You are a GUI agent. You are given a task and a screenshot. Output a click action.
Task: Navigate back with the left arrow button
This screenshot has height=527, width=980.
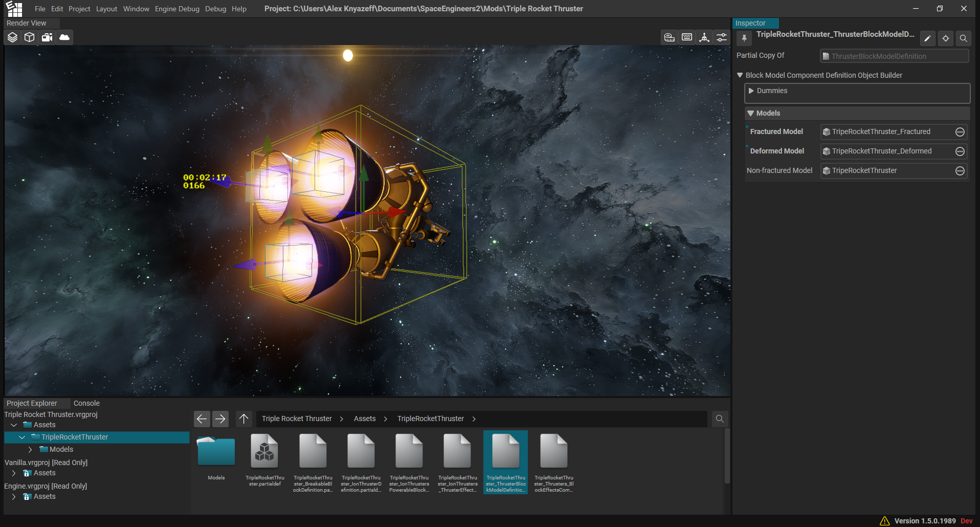coord(202,419)
